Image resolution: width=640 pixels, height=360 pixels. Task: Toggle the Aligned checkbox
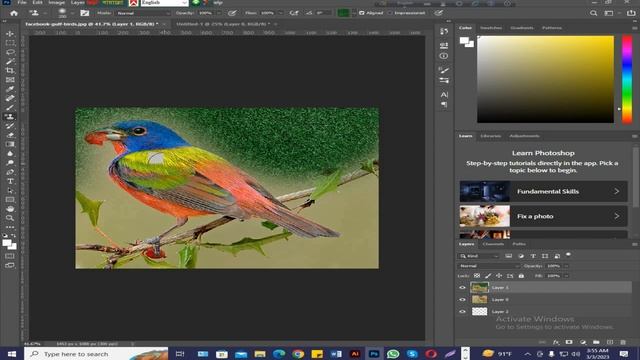(362, 13)
